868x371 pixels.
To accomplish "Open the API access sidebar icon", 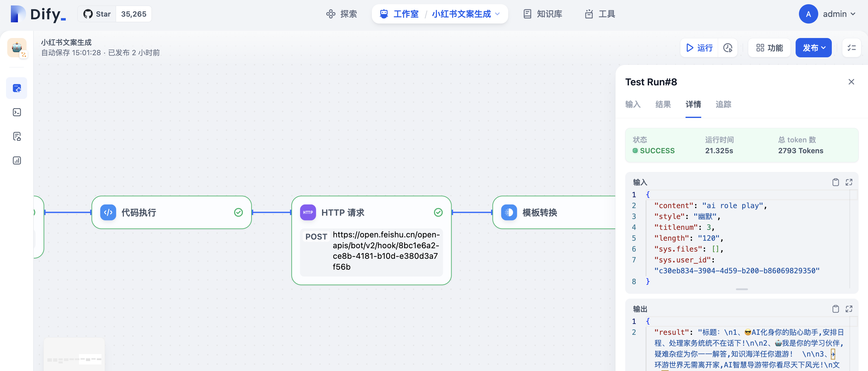I will pyautogui.click(x=17, y=112).
